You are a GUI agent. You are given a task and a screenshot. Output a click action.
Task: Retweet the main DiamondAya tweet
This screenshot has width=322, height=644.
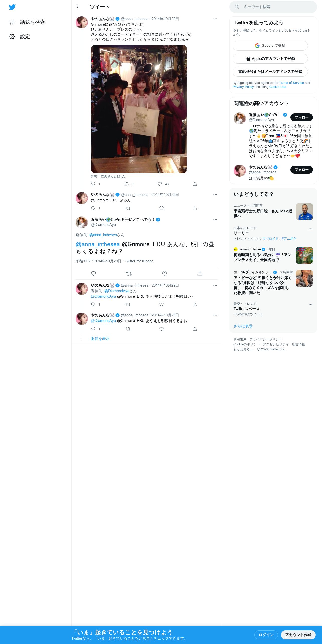tap(129, 274)
